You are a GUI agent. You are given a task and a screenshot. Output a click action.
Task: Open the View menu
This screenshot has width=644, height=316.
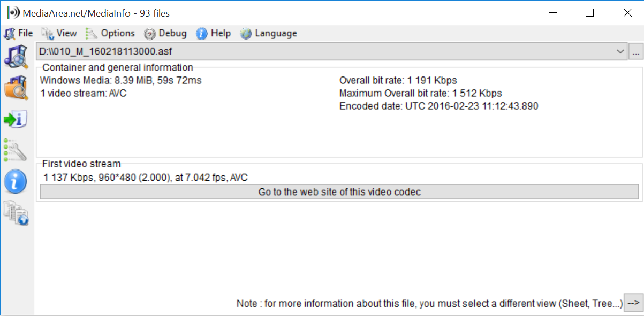coord(60,33)
